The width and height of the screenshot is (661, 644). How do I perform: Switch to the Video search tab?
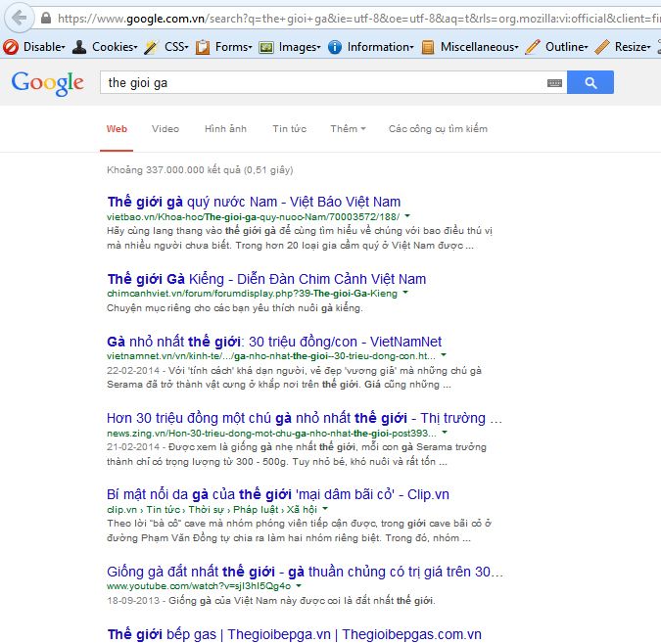(x=165, y=129)
